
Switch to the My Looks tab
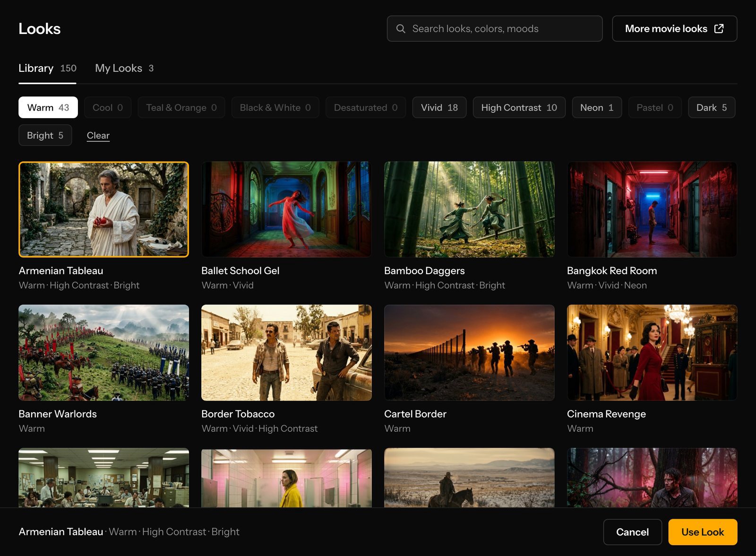pos(124,68)
